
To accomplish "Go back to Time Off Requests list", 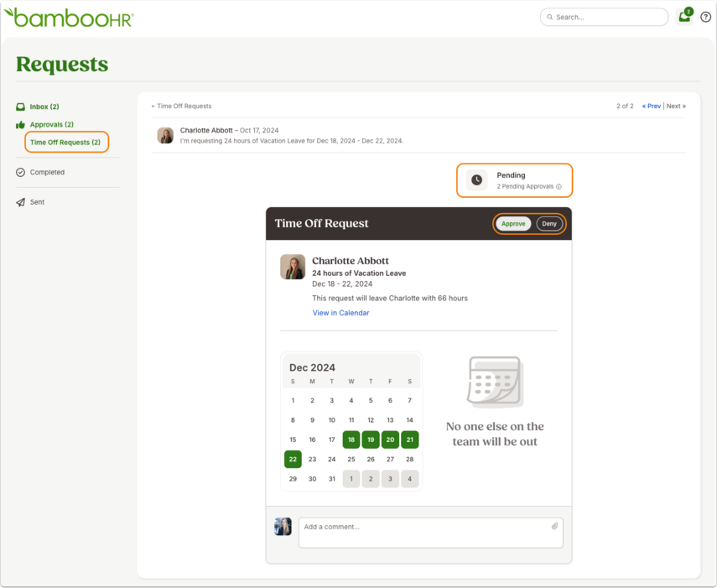I will 181,106.
